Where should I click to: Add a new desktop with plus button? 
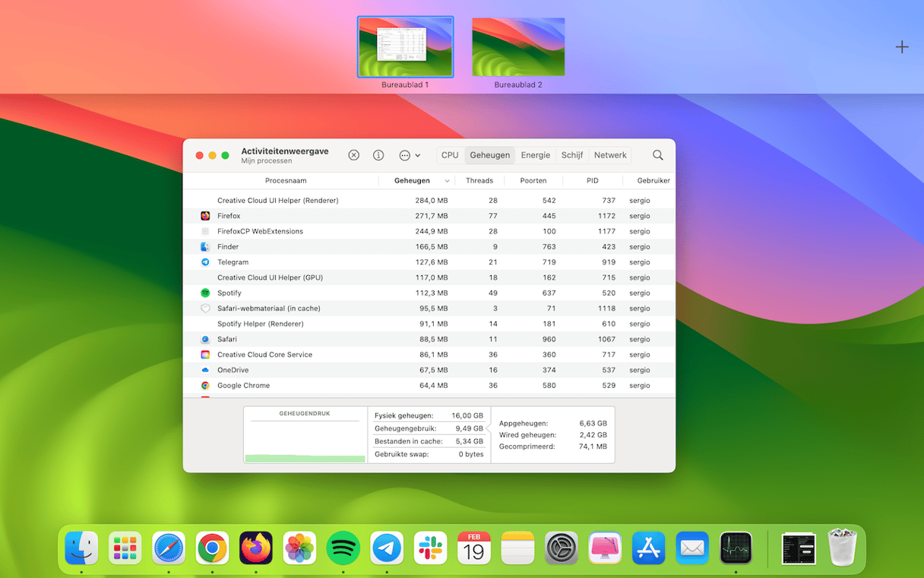point(901,47)
